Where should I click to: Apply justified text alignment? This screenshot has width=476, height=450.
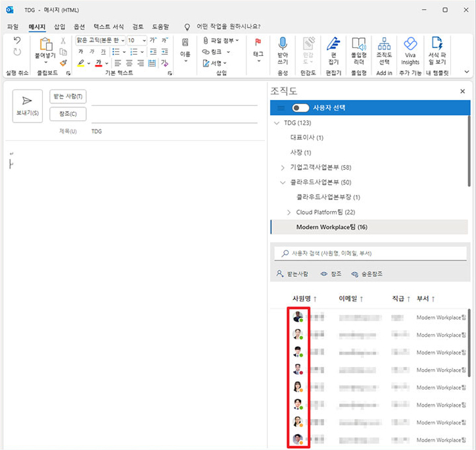pos(152,63)
